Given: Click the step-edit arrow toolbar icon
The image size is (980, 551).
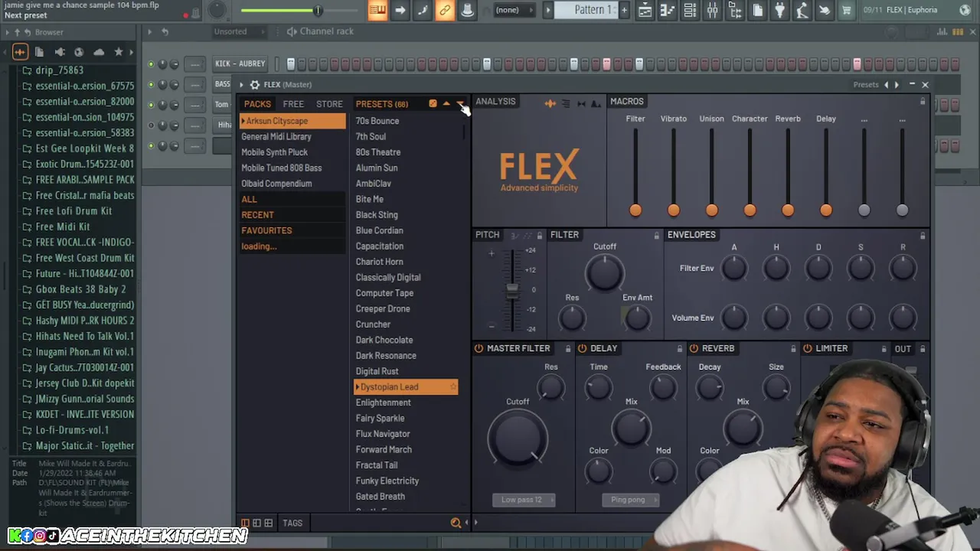Looking at the screenshot, I should click(x=400, y=10).
